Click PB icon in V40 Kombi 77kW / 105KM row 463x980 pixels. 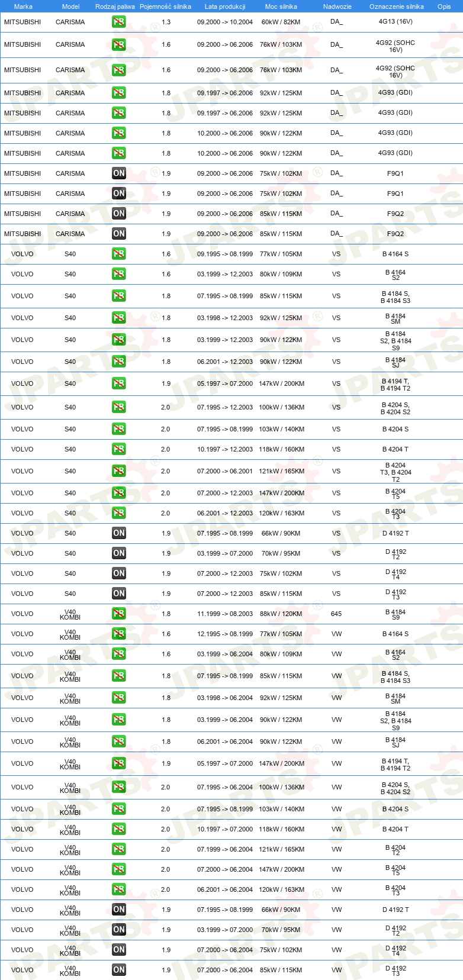119,634
